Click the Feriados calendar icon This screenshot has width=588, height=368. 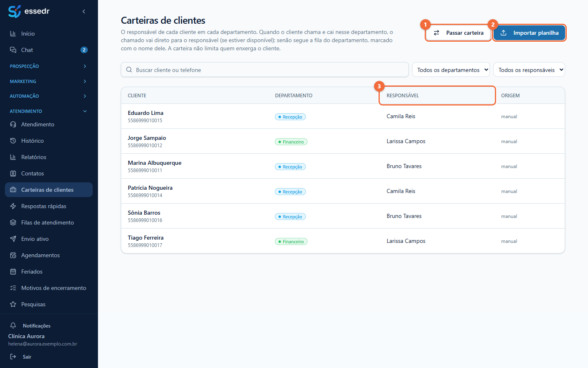[13, 272]
